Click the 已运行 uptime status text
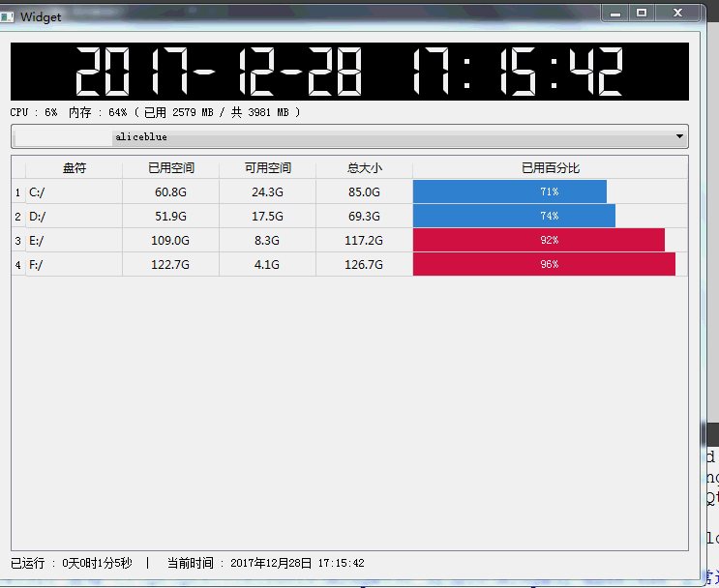This screenshot has width=719, height=588. pos(71,563)
